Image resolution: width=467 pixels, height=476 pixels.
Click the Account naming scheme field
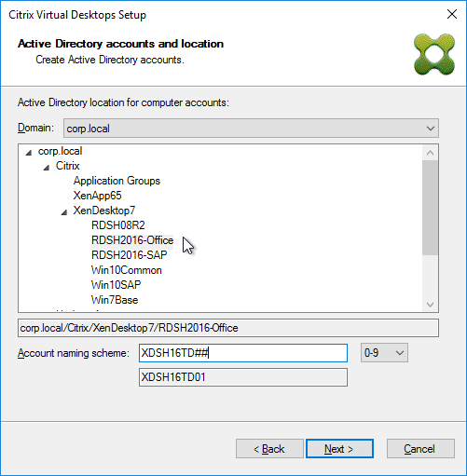tap(243, 353)
